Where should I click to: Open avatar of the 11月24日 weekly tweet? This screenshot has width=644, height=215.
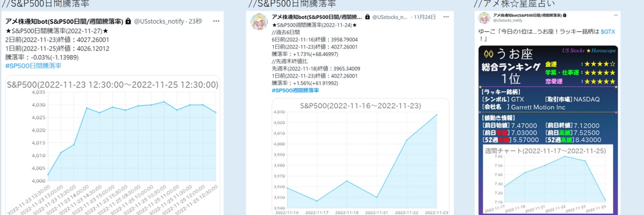click(x=260, y=23)
